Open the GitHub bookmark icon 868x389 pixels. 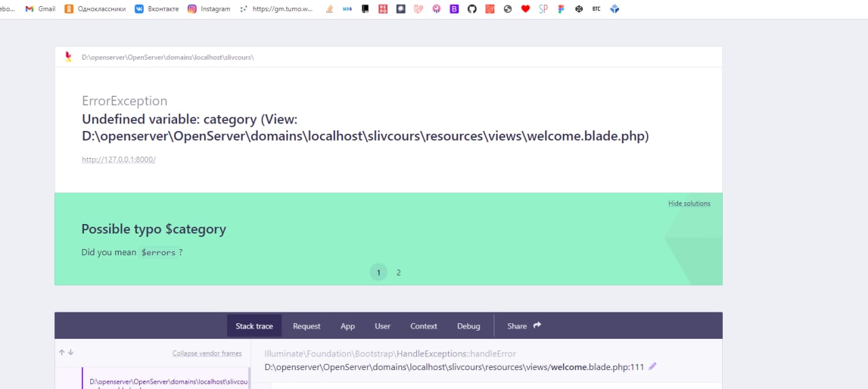(x=472, y=9)
